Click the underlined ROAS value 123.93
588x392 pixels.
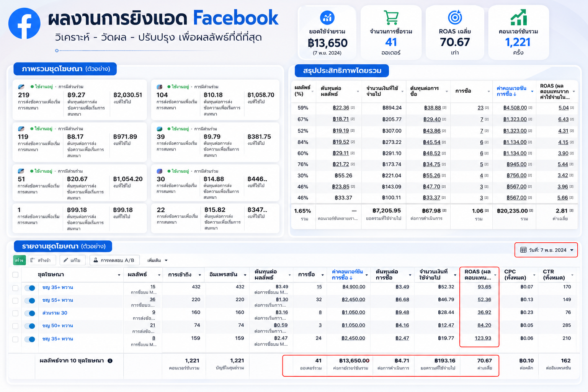pos(483,338)
